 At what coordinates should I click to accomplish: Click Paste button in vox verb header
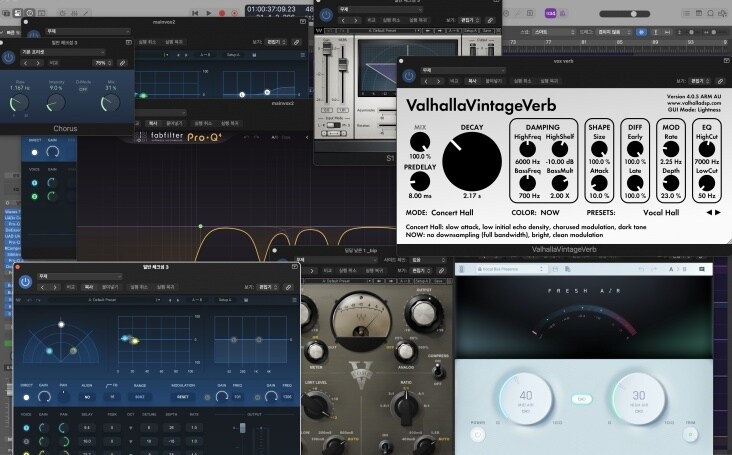tap(493, 81)
